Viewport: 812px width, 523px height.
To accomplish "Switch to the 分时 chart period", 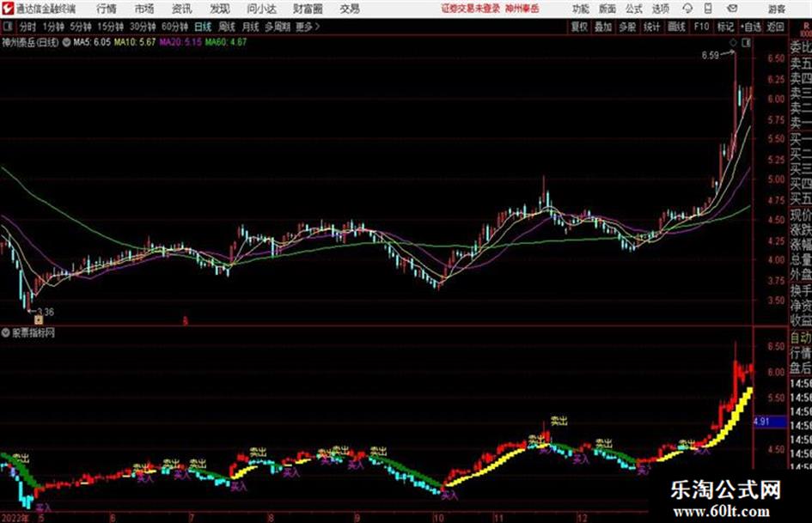I will [28, 27].
